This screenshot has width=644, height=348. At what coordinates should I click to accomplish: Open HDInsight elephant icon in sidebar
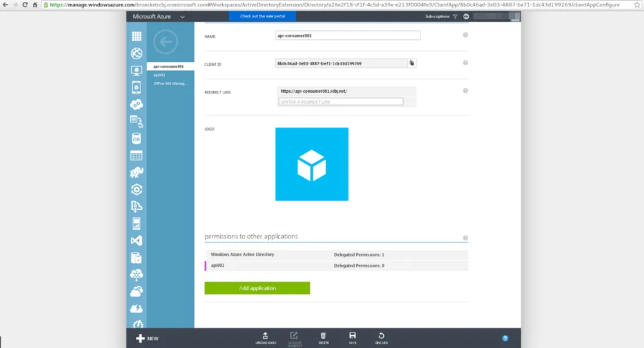(x=137, y=172)
